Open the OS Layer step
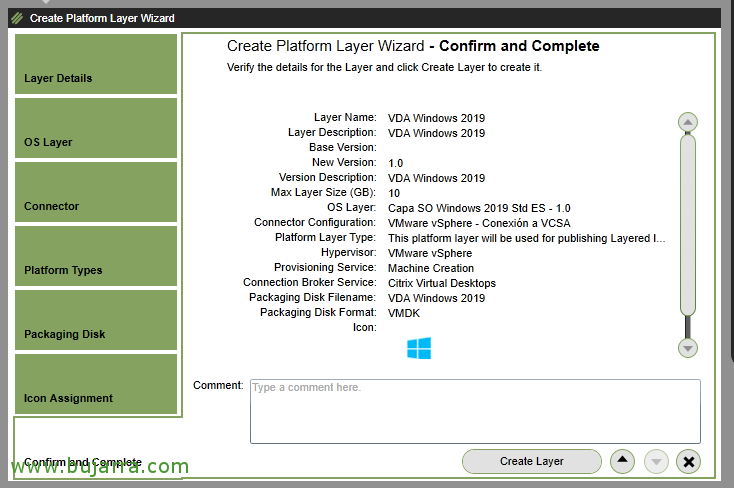734x488 pixels. (x=96, y=128)
